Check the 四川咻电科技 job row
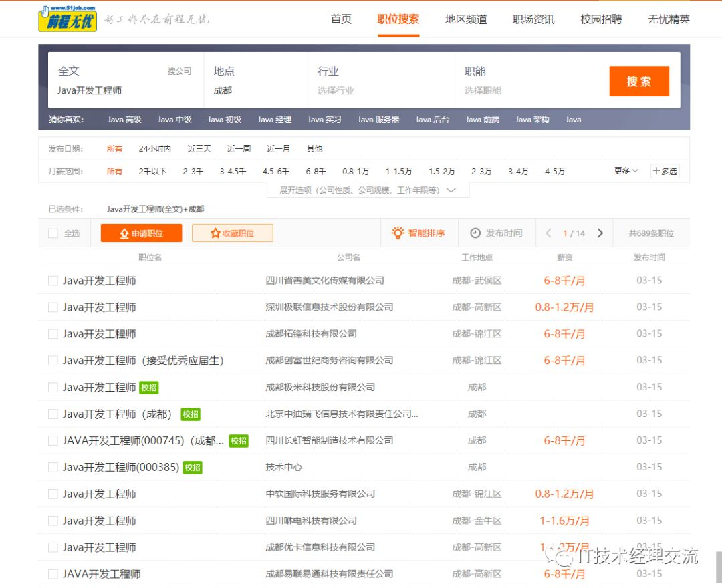 tap(53, 521)
